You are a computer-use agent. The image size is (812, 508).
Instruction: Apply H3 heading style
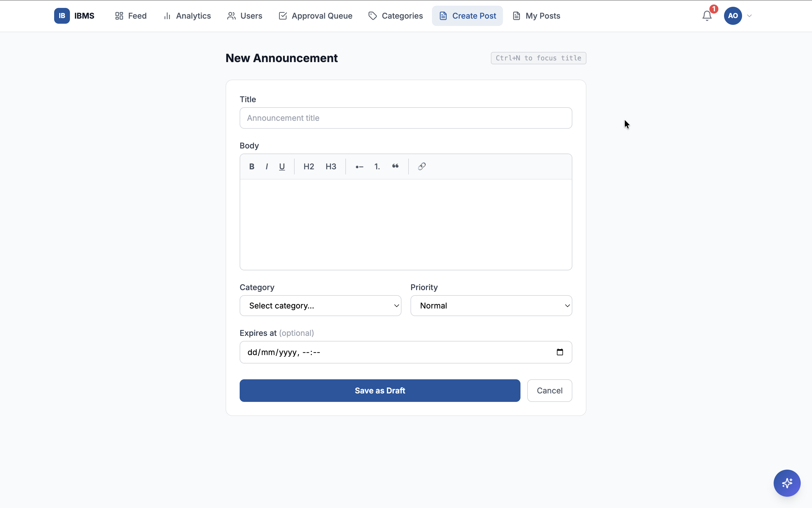[x=331, y=166]
